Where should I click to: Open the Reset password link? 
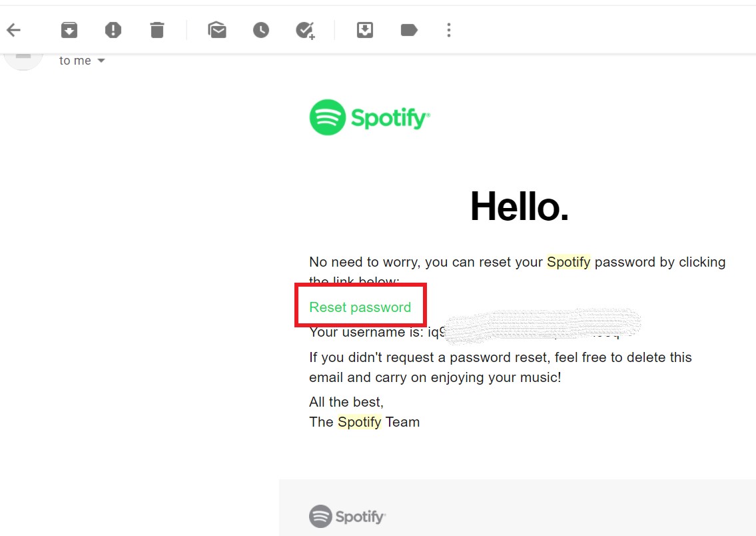point(360,307)
